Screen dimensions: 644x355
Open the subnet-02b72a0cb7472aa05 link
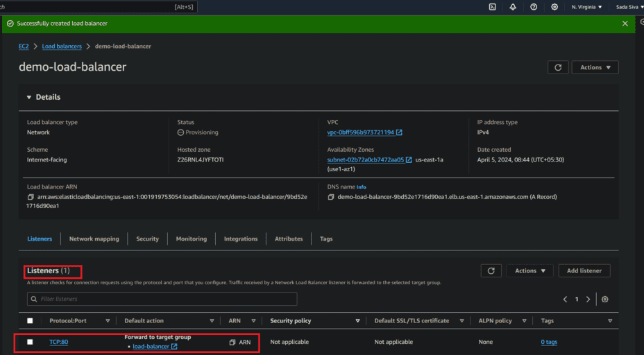365,159
